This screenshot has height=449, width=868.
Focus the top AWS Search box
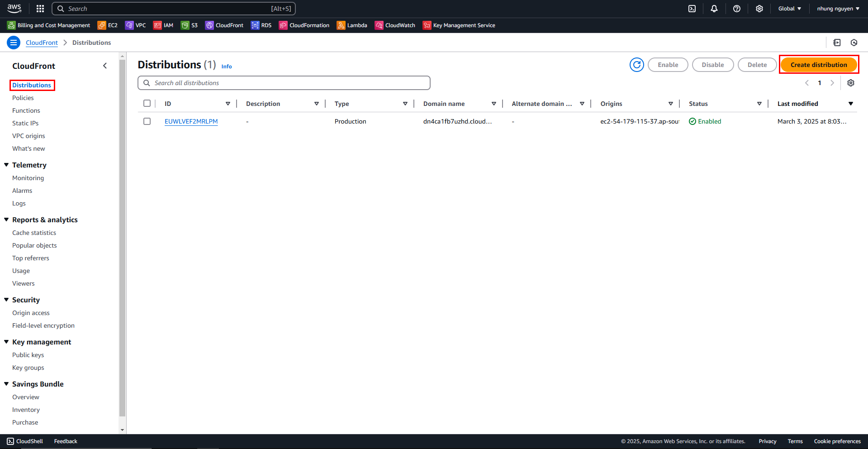tap(174, 9)
